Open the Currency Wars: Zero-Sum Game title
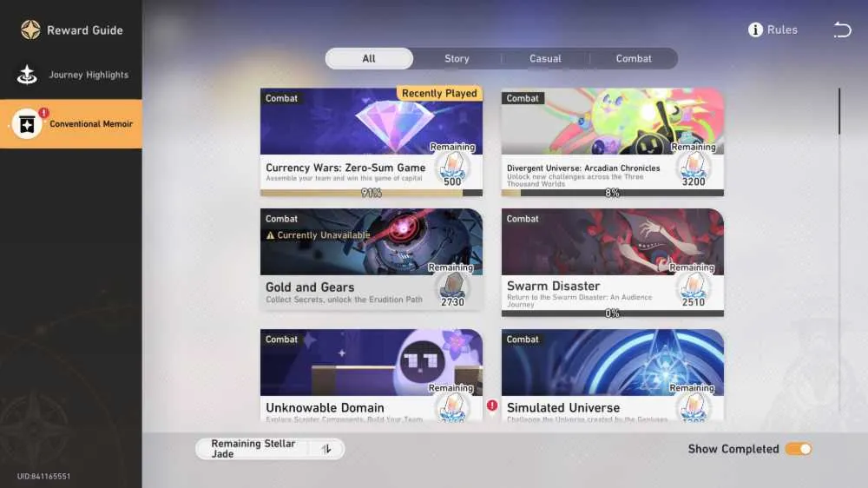868x488 pixels. [x=345, y=168]
